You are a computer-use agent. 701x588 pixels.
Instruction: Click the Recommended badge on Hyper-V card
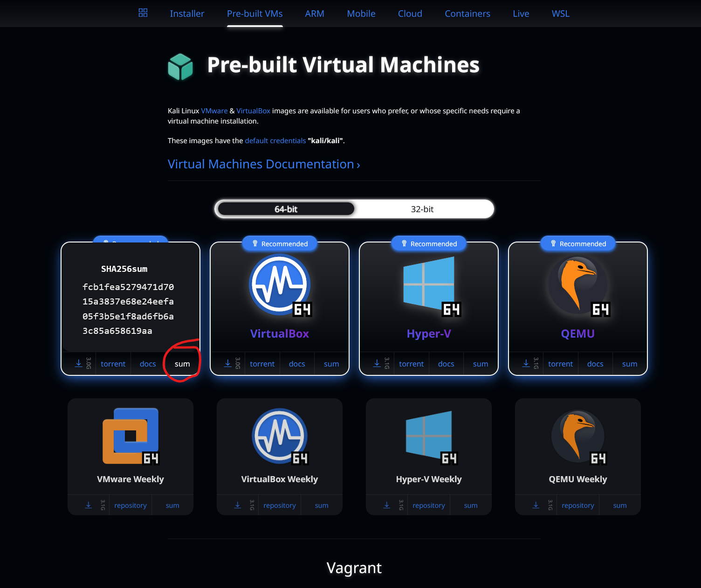pos(429,243)
